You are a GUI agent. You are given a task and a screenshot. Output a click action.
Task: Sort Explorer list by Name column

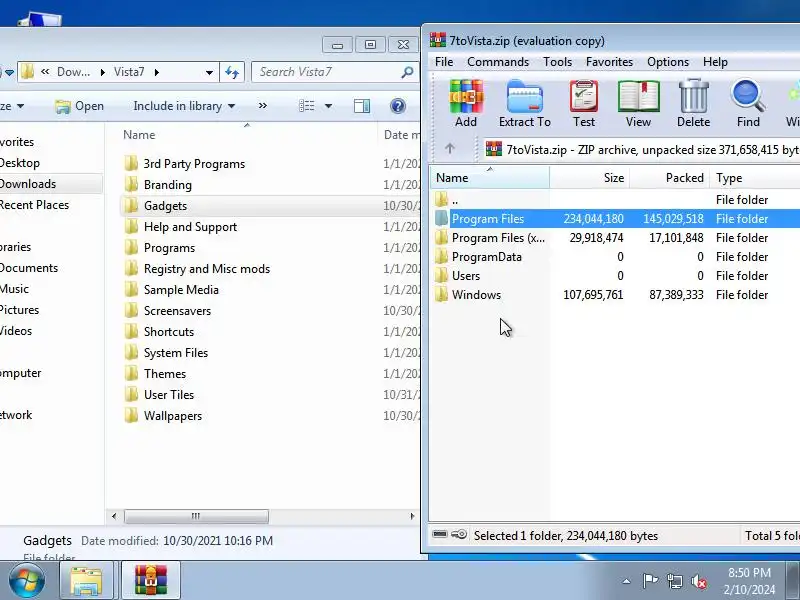coord(242,135)
